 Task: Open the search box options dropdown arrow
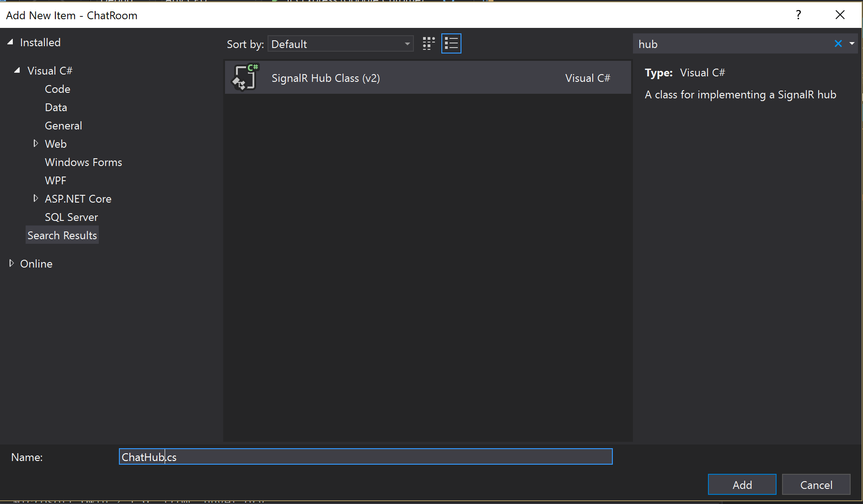pos(852,44)
